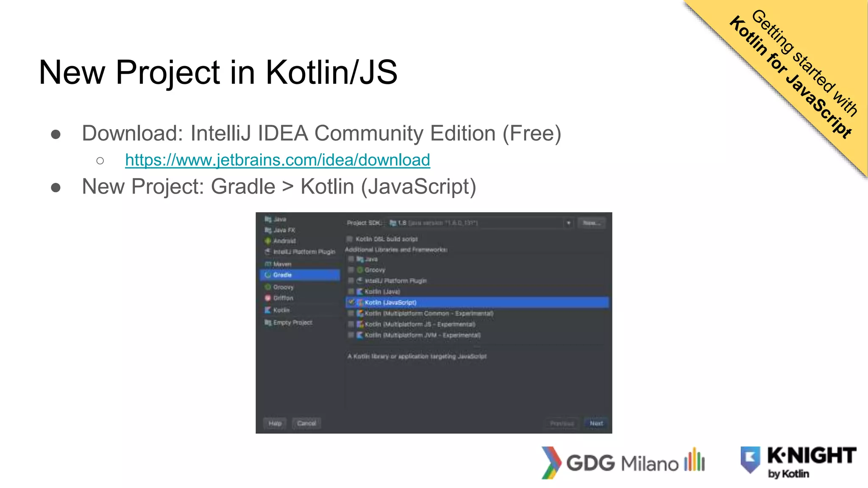The width and height of the screenshot is (868, 488).
Task: Click the GDG Milano logo
Action: [623, 463]
